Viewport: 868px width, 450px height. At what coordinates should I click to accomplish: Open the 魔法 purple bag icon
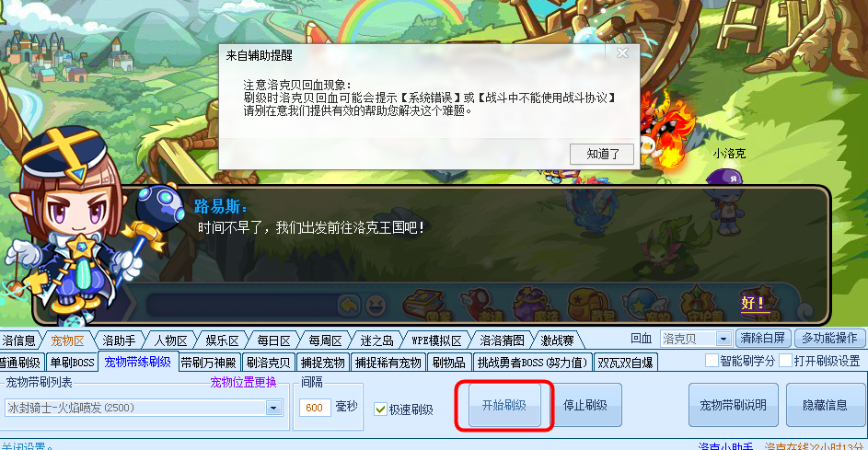point(534,305)
